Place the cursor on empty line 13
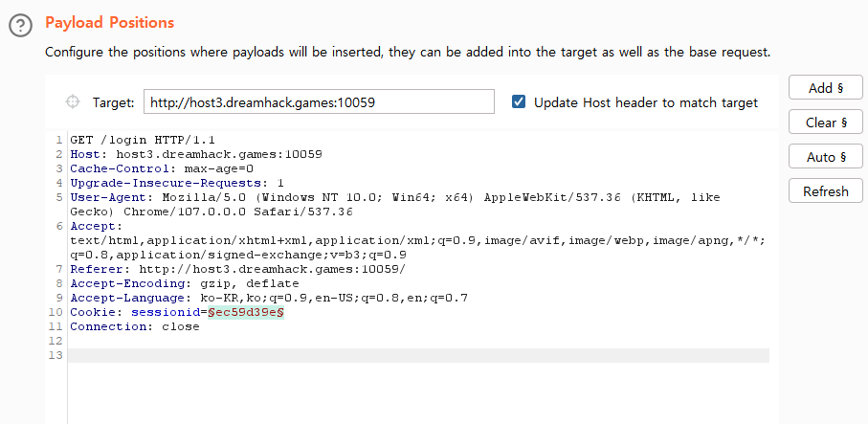This screenshot has width=868, height=424. click(x=418, y=355)
